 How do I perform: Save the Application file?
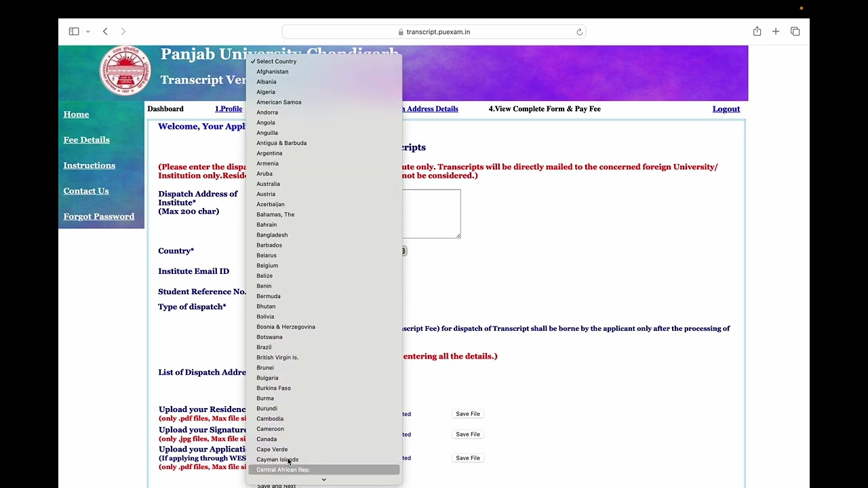coord(468,458)
